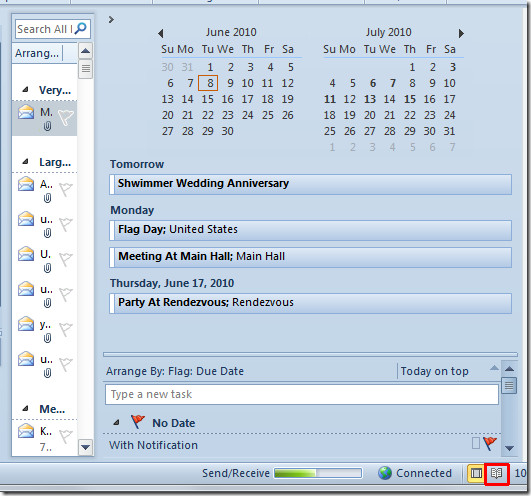Collapse the Larg... message group

tap(25, 161)
